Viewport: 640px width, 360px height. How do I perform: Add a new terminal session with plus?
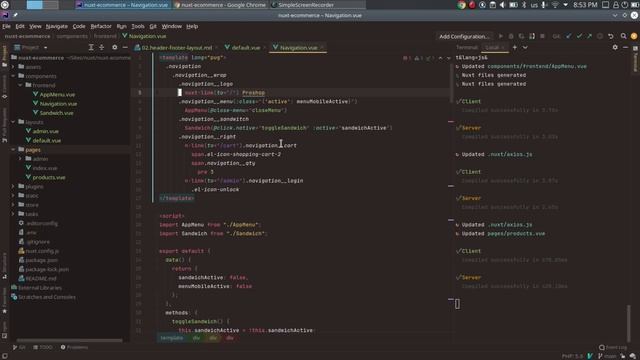(x=515, y=47)
